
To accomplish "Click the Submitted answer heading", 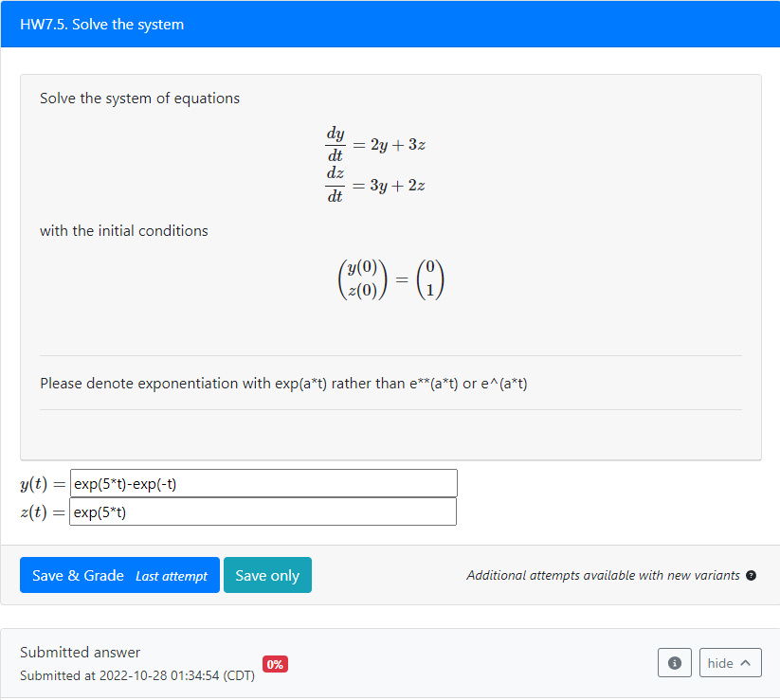I will tap(82, 652).
